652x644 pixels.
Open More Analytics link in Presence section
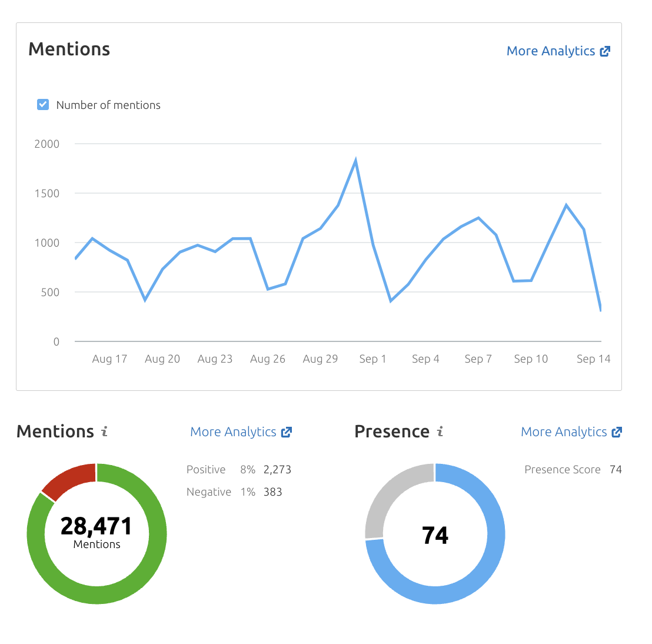pos(563,432)
